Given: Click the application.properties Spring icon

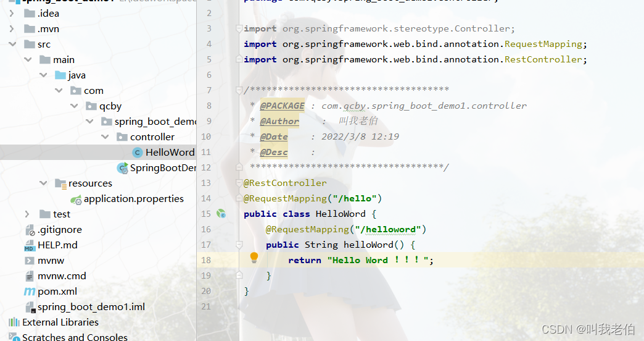Looking at the screenshot, I should coord(76,200).
